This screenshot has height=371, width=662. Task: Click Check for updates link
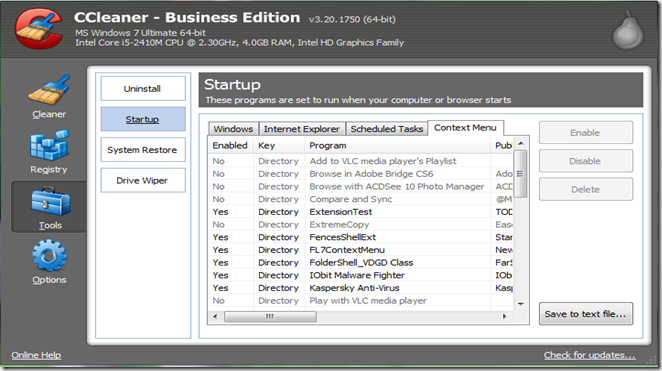click(590, 355)
